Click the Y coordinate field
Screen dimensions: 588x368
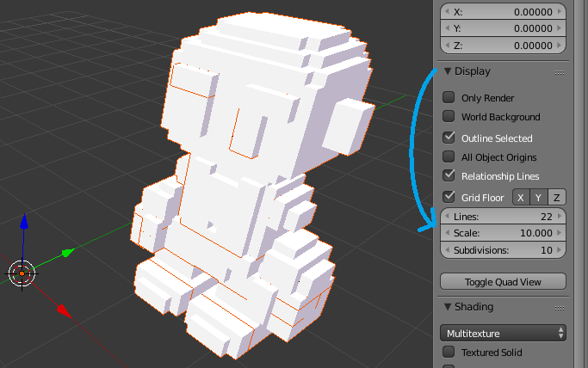[x=503, y=28]
